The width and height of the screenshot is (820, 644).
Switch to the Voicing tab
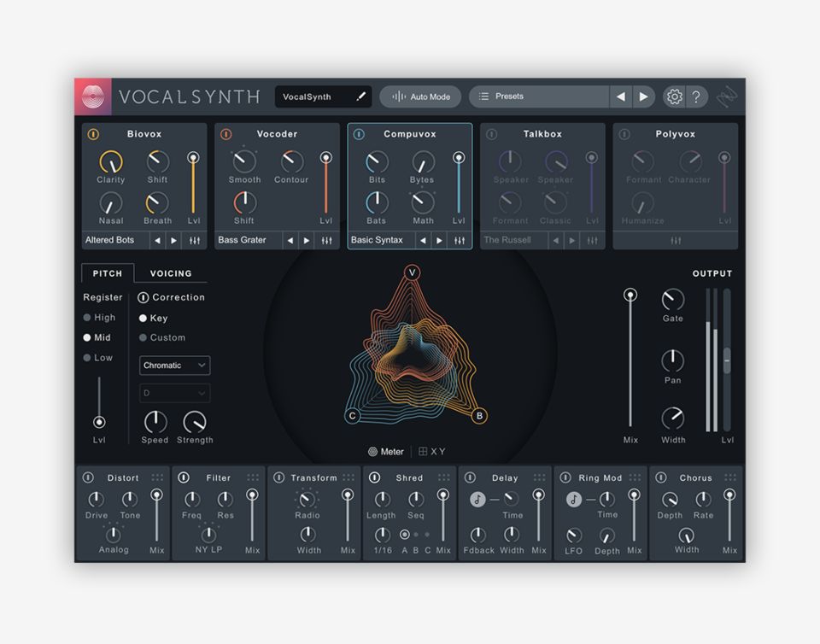(171, 273)
